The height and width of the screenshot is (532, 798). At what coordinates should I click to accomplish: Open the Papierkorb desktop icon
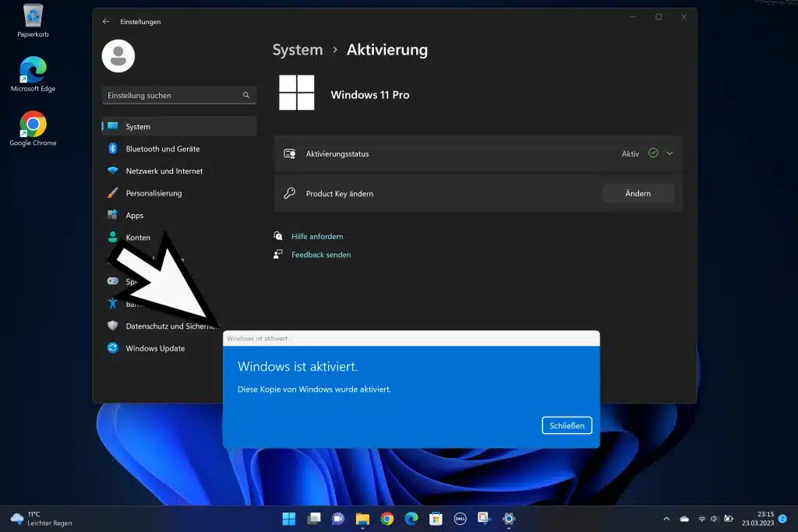click(33, 20)
